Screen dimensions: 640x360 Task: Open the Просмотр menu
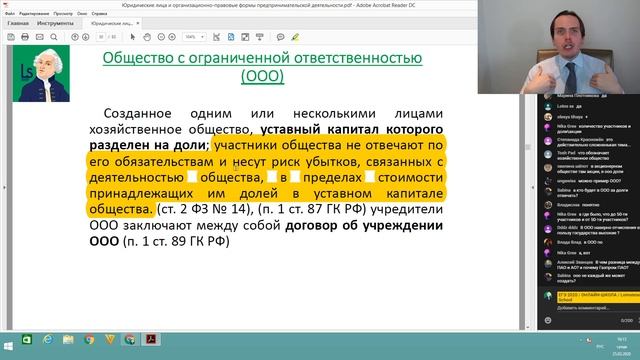click(63, 13)
